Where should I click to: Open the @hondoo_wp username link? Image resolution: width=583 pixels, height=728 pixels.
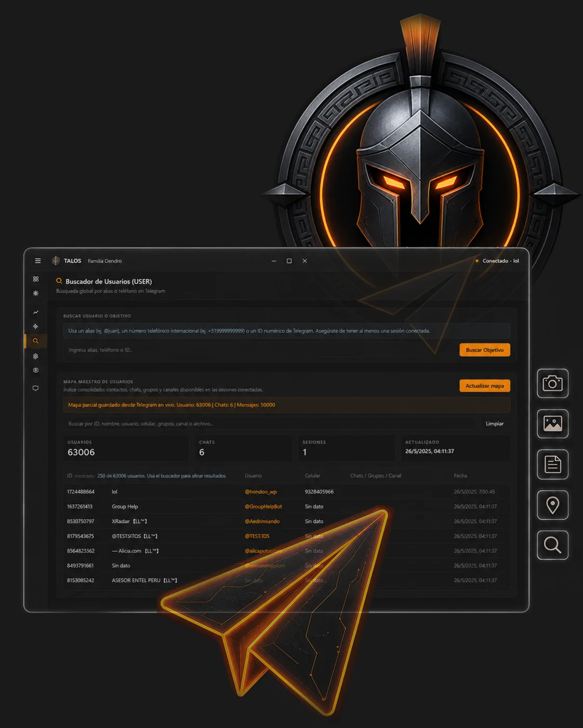(x=260, y=492)
